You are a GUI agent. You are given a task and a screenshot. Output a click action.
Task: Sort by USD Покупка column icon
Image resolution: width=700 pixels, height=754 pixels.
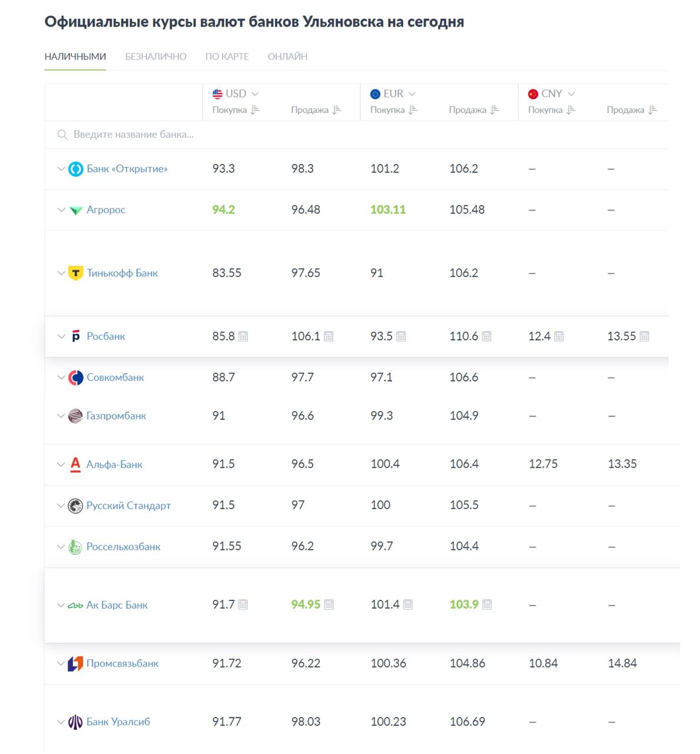coord(255,110)
